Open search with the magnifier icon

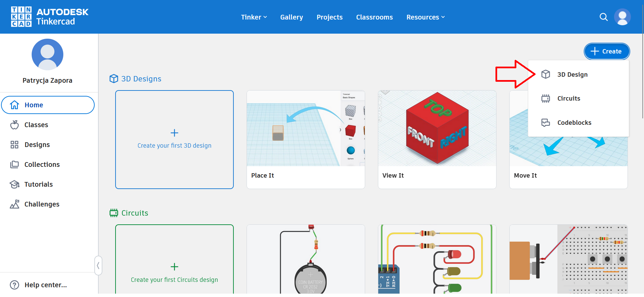tap(604, 17)
